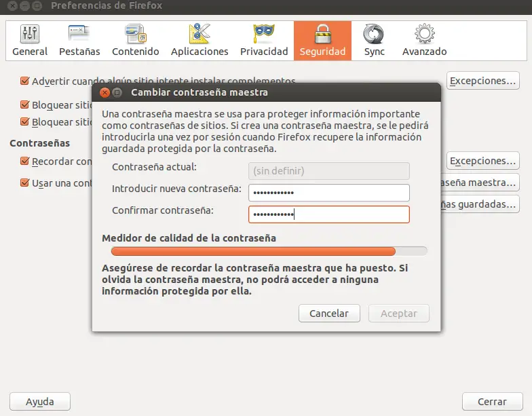The width and height of the screenshot is (532, 416).
Task: Minimize the Preferencias de Firefox window
Action: tap(24, 5)
